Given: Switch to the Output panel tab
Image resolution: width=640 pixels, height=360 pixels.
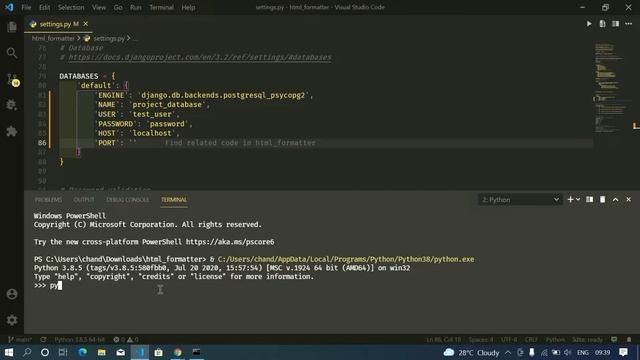Looking at the screenshot, I should tap(84, 200).
